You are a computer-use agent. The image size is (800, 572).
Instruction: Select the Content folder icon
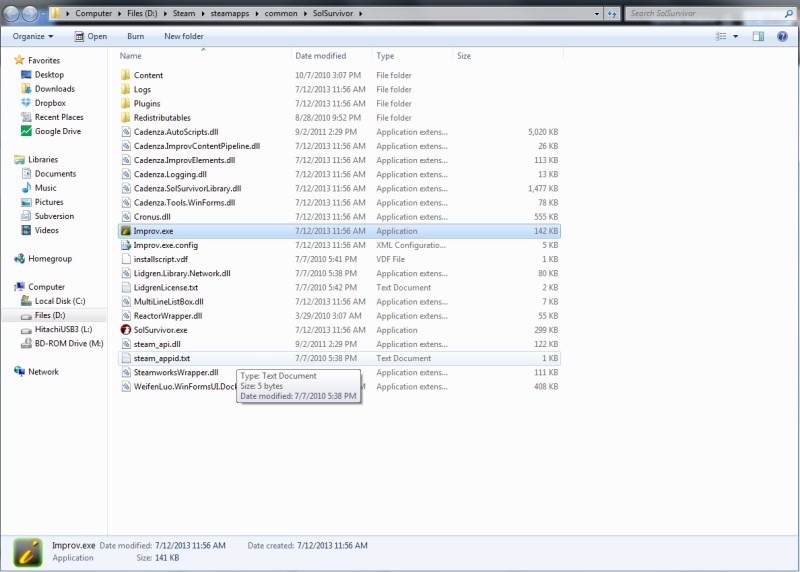pyautogui.click(x=126, y=75)
